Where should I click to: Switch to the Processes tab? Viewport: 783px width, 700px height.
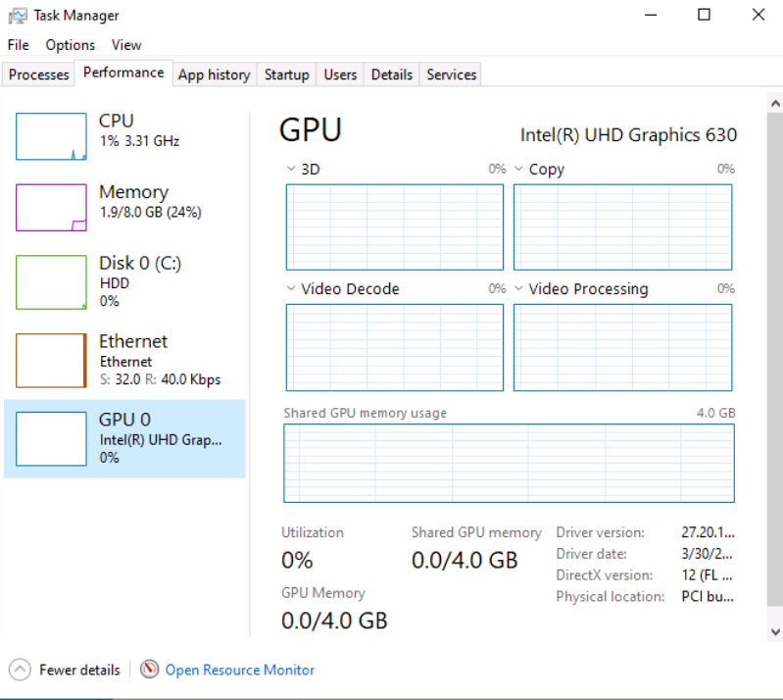tap(38, 75)
